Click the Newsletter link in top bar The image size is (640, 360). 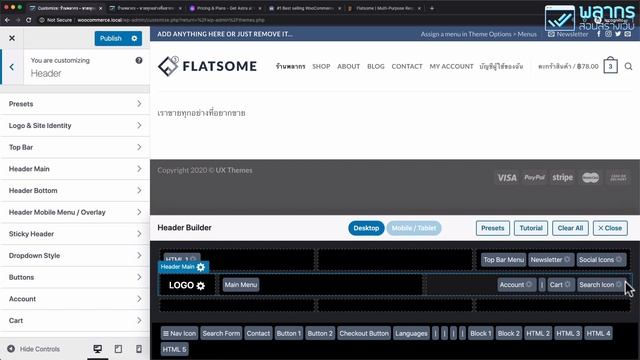[x=568, y=34]
